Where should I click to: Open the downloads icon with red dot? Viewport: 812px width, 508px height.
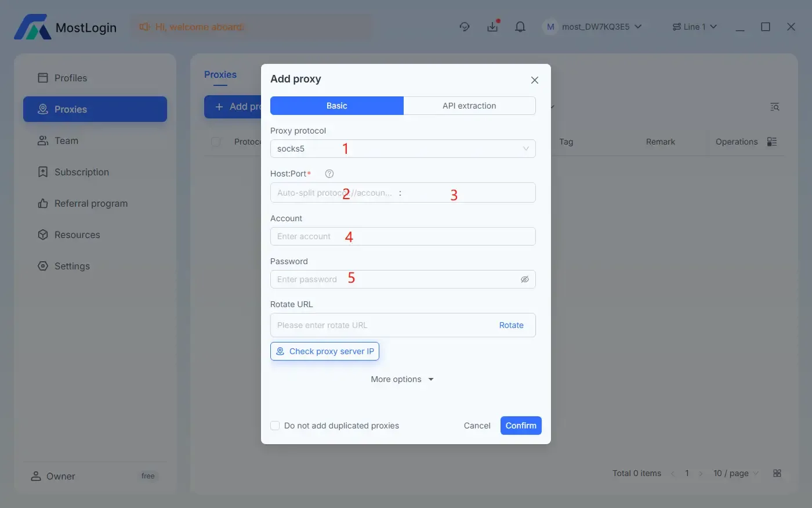(492, 27)
